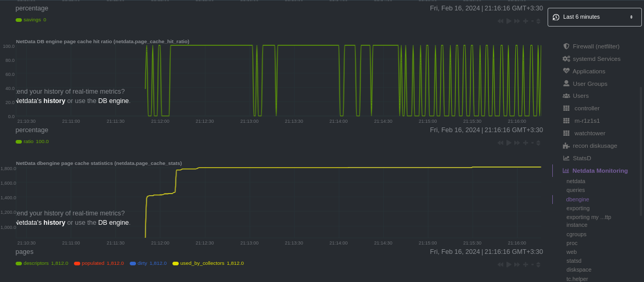
Task: Click the sidebar menu scrollbar
Action: [x=641, y=151]
